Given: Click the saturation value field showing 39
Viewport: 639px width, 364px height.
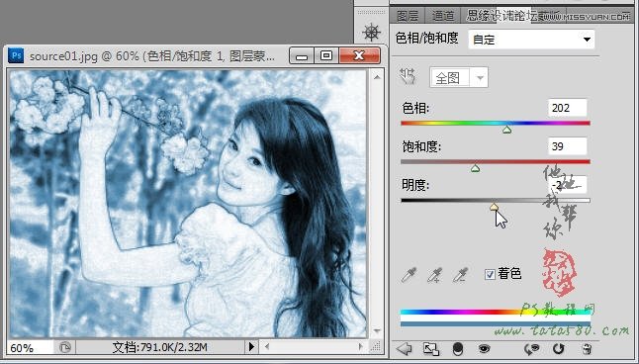Looking at the screenshot, I should click(x=567, y=146).
